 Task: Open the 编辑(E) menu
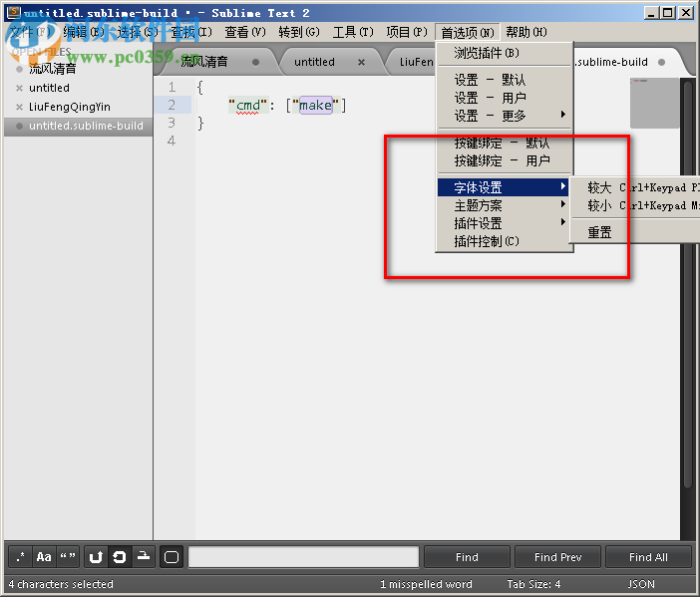tap(84, 32)
